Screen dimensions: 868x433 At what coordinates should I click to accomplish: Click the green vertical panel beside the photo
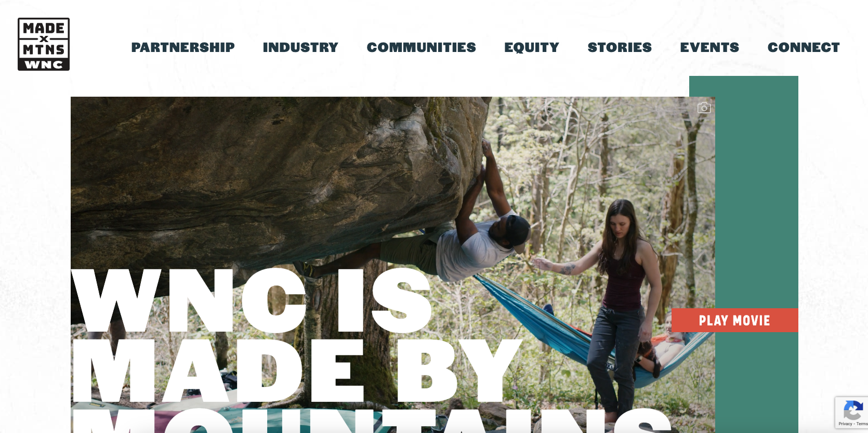(757, 198)
